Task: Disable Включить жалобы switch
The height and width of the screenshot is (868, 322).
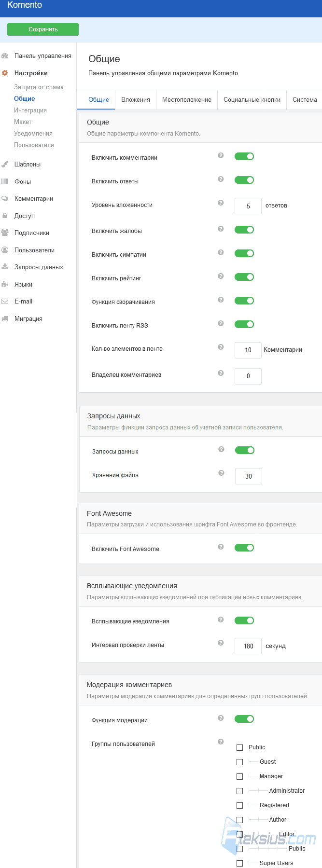Action: tap(244, 230)
